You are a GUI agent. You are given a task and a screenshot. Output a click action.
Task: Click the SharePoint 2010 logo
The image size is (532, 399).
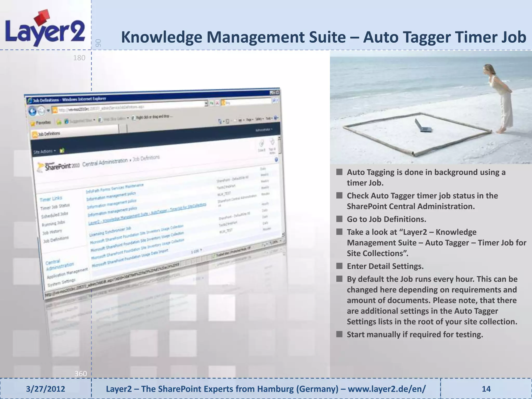pos(58,167)
